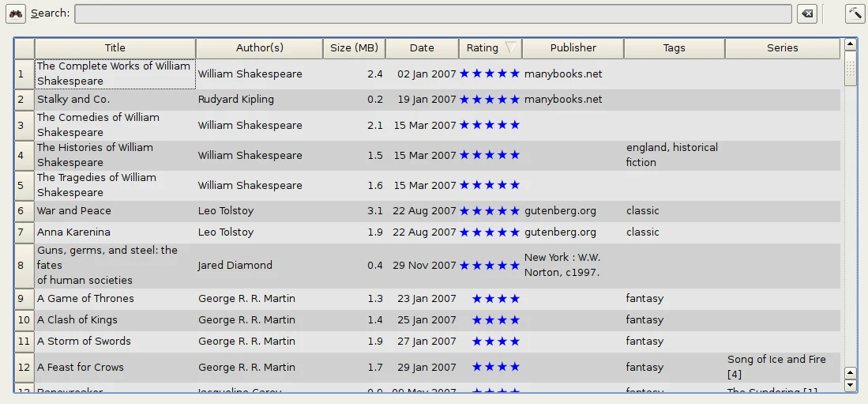Click the Series column header
The height and width of the screenshot is (404, 868).
783,48
